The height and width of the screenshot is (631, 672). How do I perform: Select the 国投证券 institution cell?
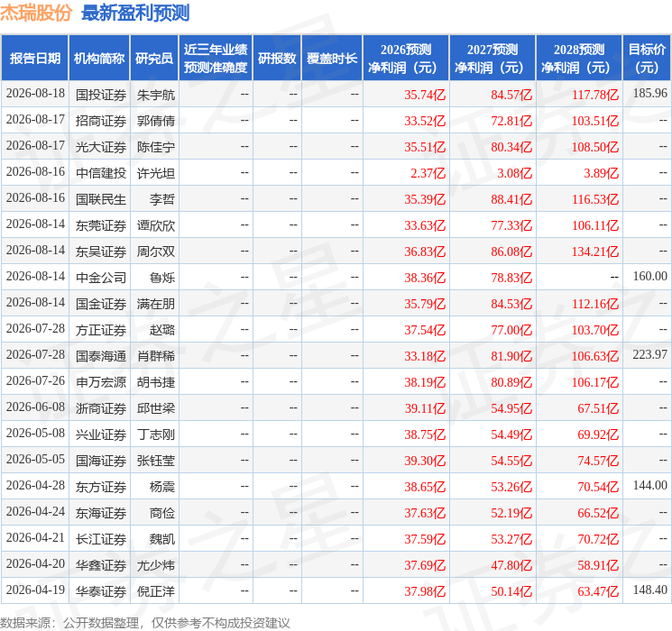coord(101,95)
